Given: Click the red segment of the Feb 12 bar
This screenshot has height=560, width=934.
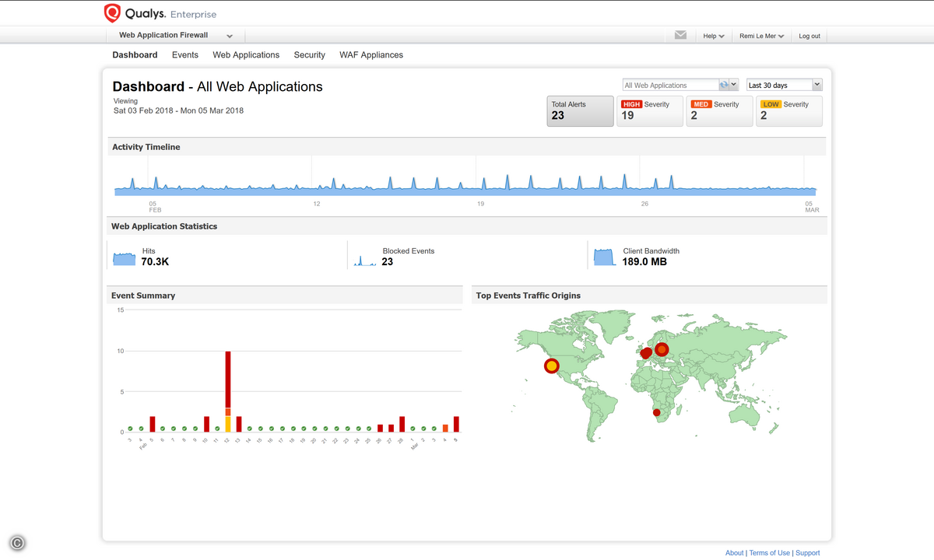Looking at the screenshot, I should (x=228, y=380).
